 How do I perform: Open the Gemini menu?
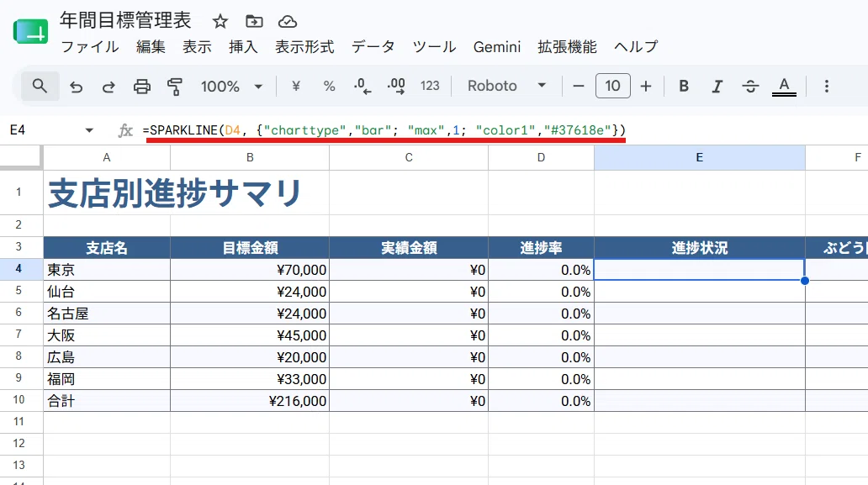point(497,47)
